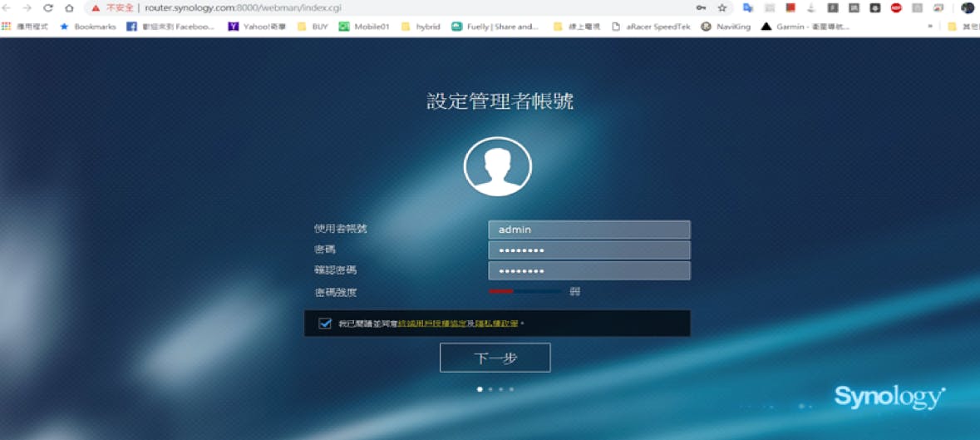The height and width of the screenshot is (440, 980).
Task: Click the user avatar profile picture
Action: click(498, 166)
